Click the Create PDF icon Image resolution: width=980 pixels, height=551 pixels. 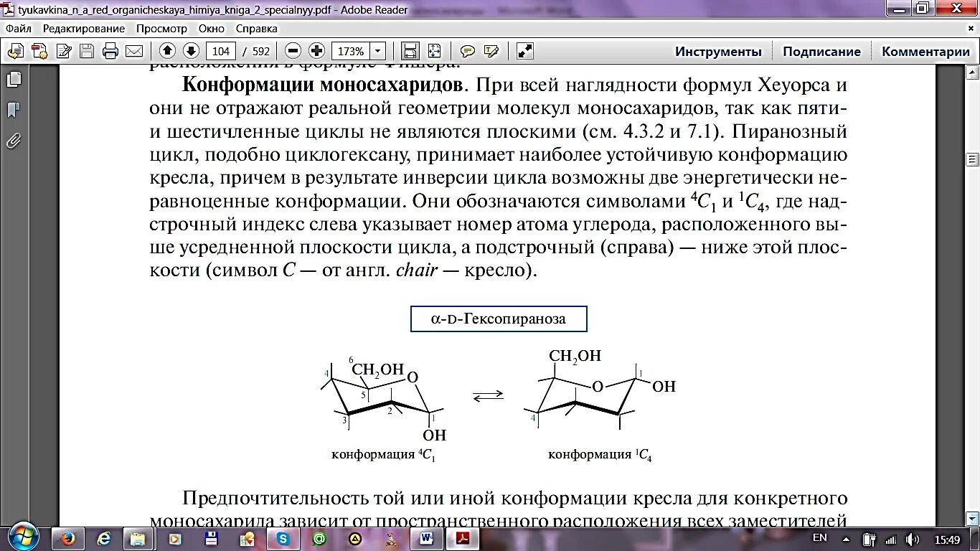pos(40,51)
